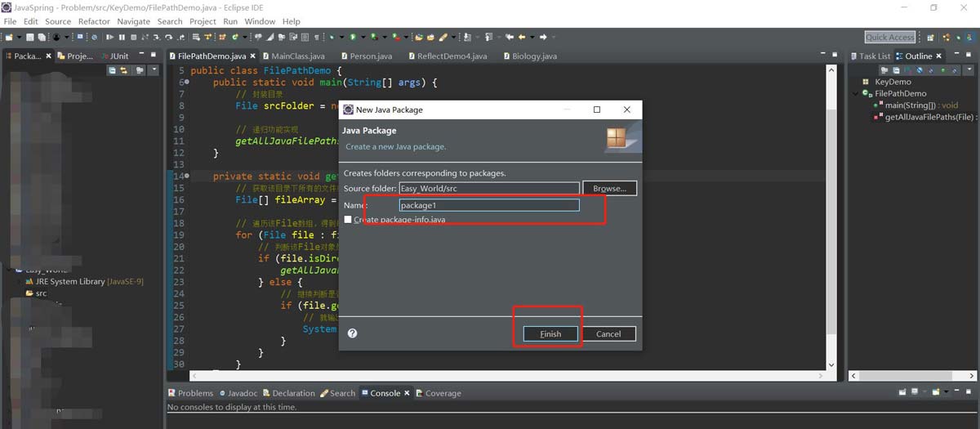980x429 pixels.
Task: Open the Window menu
Action: (260, 21)
